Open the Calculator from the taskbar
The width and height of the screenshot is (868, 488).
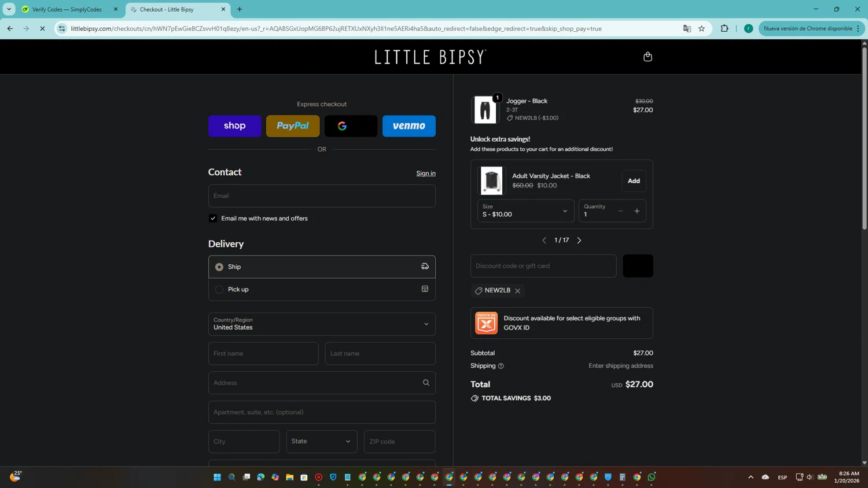[623, 477]
